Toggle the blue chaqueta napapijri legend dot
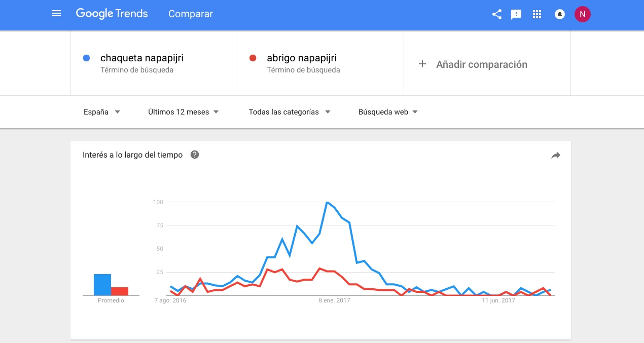This screenshot has width=644, height=343. pyautogui.click(x=86, y=58)
